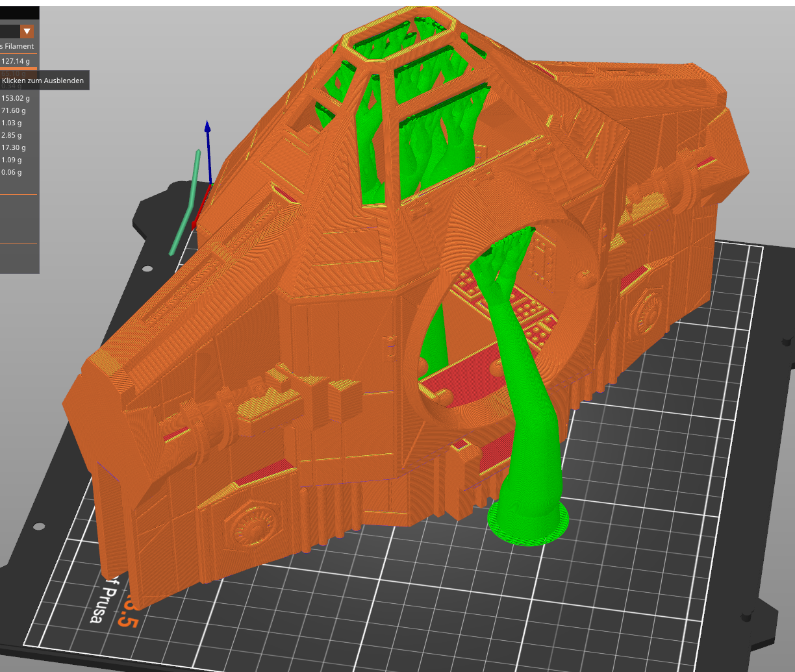Click the blue Z axis arrow
795x672 pixels.
click(x=207, y=153)
